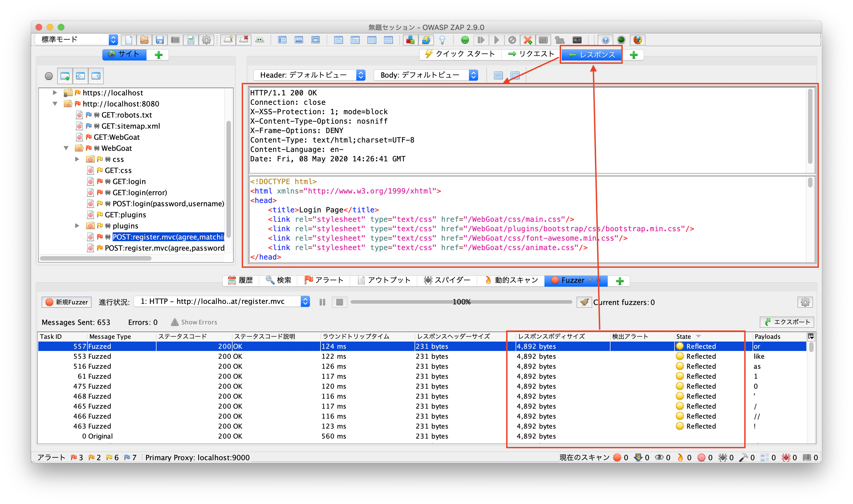
Task: Toggle the hide-unpinned-tabs red X icon
Action: (244, 40)
